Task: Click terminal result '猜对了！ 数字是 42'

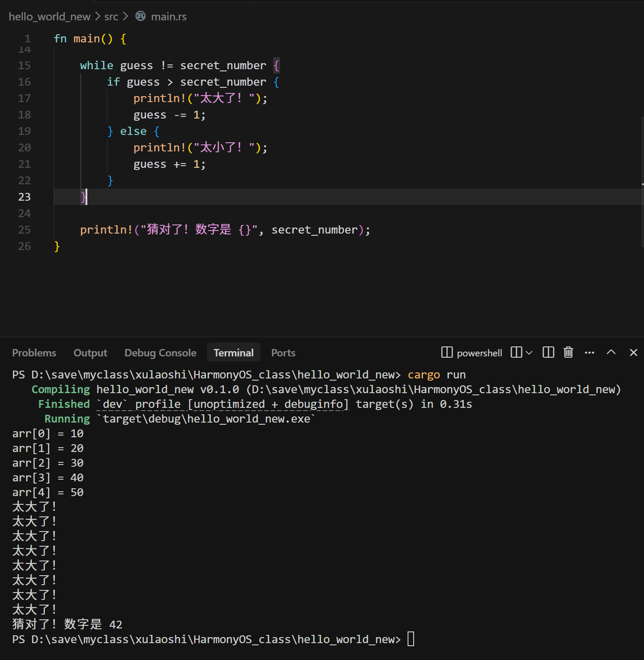Action: pos(67,625)
